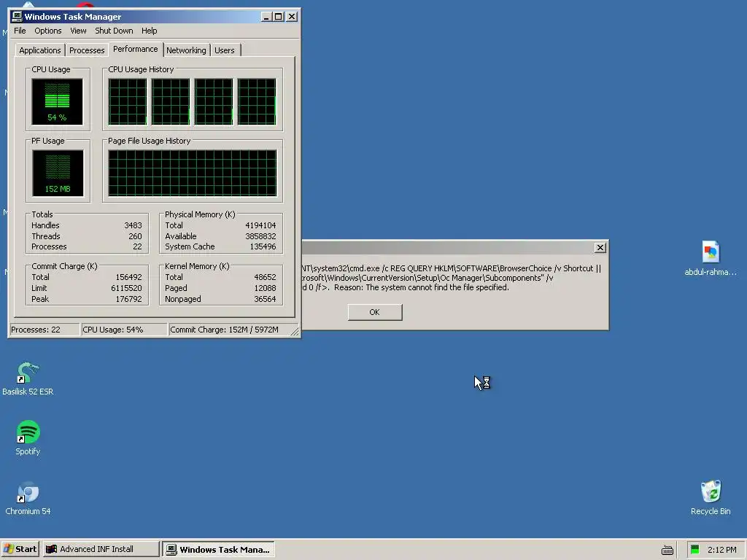Open the Spotify desktop shortcut

[28, 437]
